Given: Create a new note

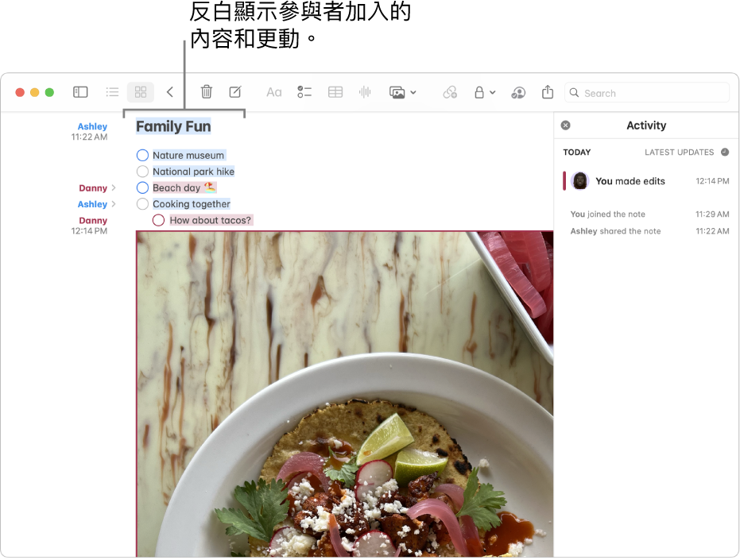Looking at the screenshot, I should click(x=235, y=92).
